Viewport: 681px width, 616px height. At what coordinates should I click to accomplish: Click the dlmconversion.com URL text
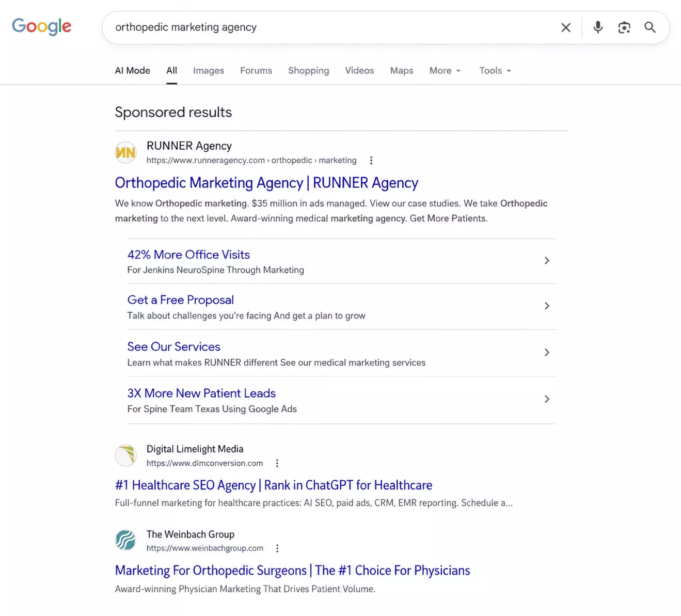(205, 463)
